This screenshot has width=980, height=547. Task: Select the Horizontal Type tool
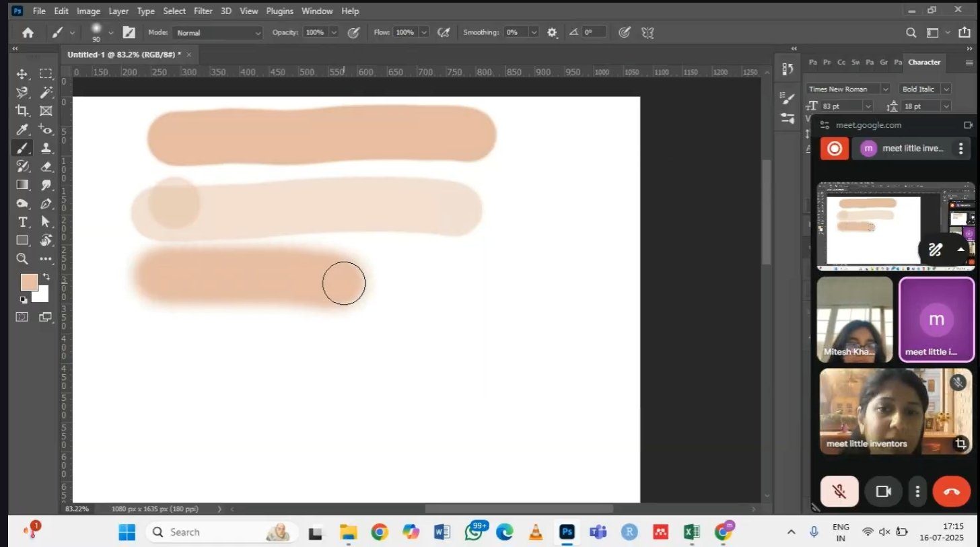click(22, 222)
